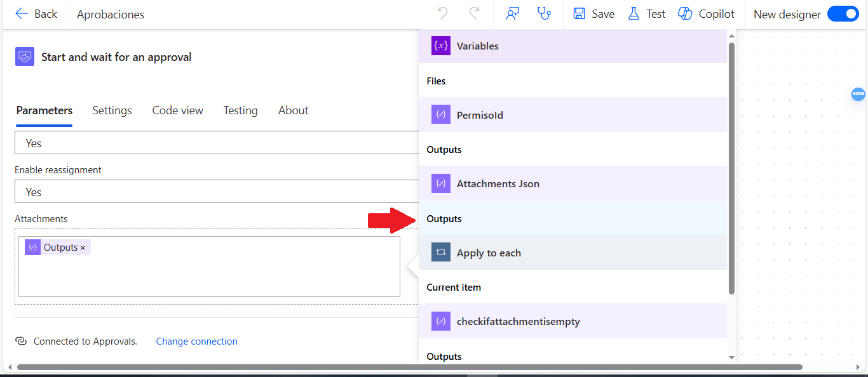
Task: Go Back using the arrow button
Action: [36, 13]
